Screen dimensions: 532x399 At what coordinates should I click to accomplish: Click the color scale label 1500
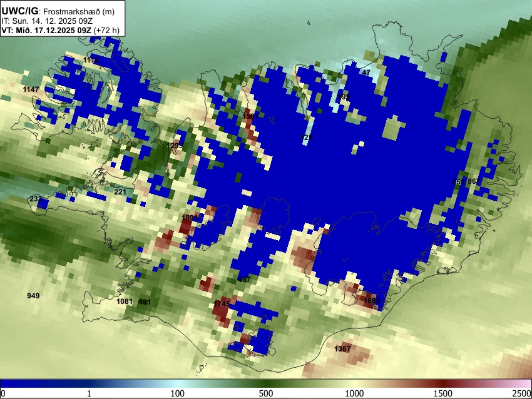click(443, 393)
